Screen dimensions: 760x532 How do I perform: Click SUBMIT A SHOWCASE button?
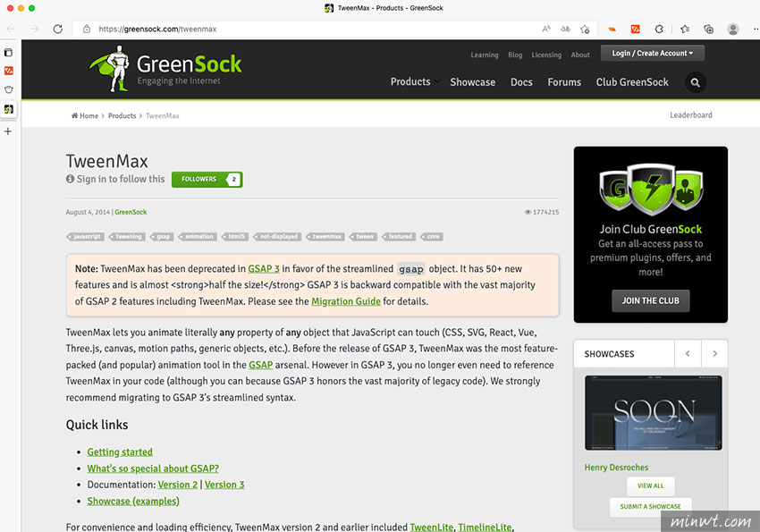pyautogui.click(x=650, y=506)
